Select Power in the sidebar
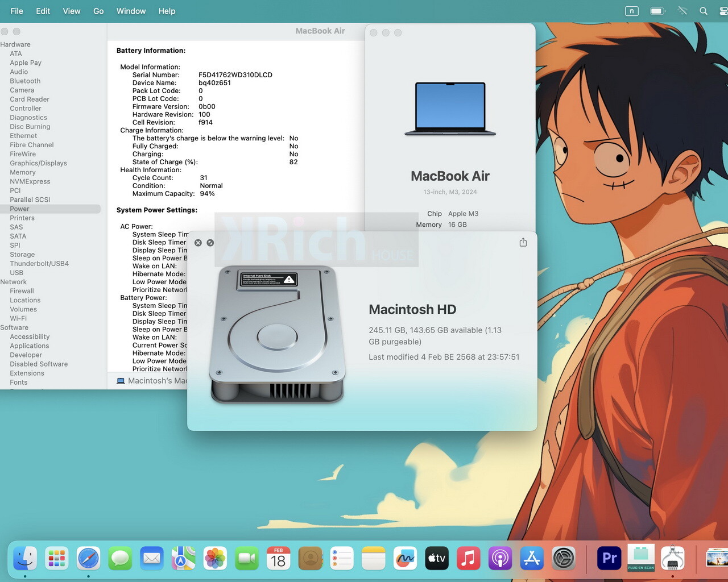Screen dimensions: 728x582 click(x=50, y=209)
